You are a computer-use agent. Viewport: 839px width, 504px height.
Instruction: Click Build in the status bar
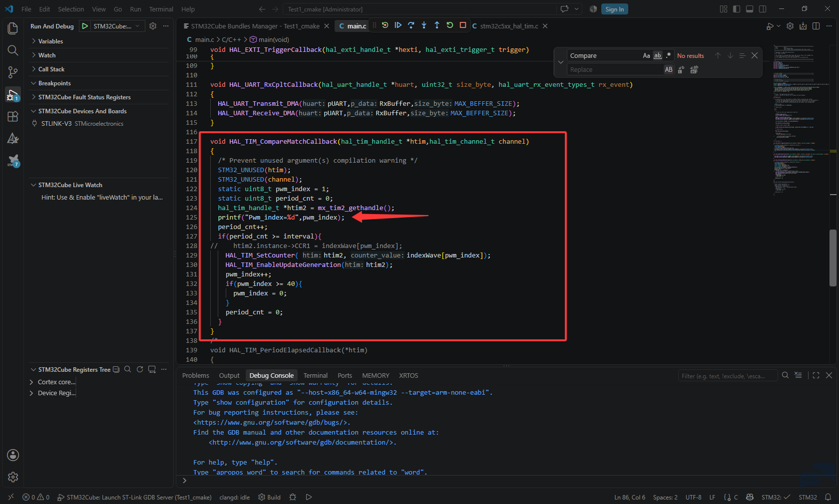[x=270, y=497]
